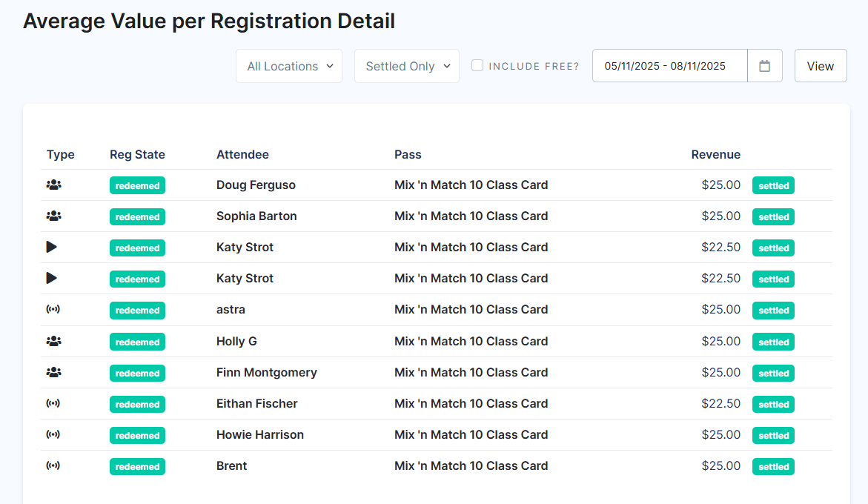
Task: Click the redeemed badge in Brent's row
Action: click(x=137, y=466)
